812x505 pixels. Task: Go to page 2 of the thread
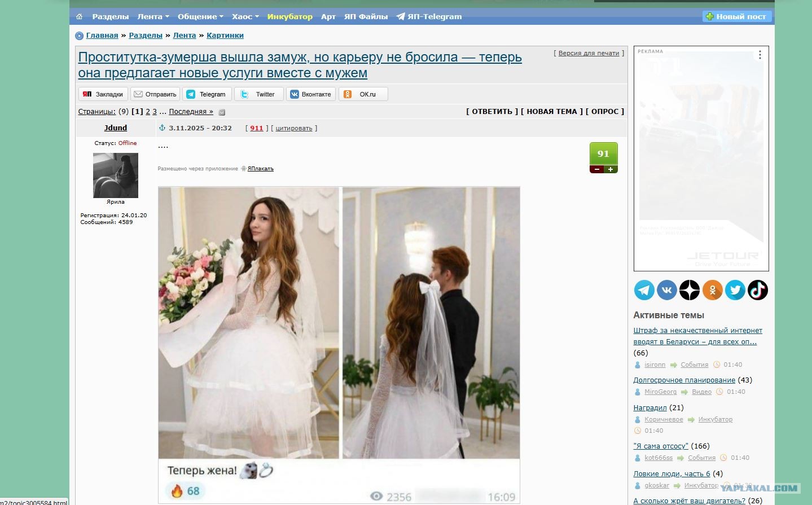tap(148, 112)
